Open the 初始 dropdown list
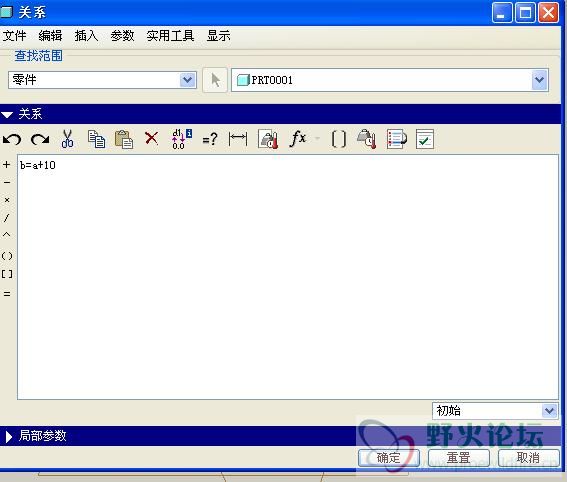This screenshot has height=482, width=567. point(495,411)
